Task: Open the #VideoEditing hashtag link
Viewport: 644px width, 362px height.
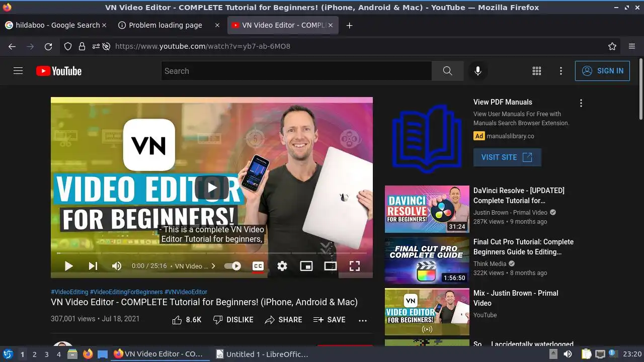Action: [69, 292]
